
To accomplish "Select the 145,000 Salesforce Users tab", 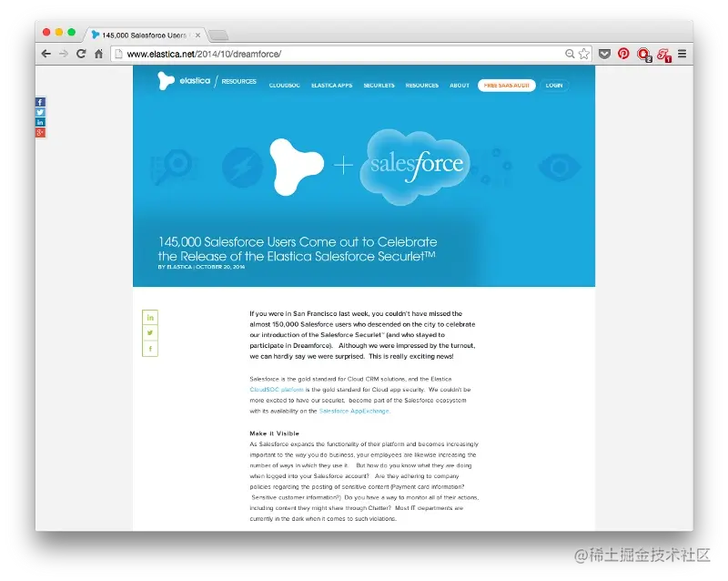I will [x=145, y=35].
